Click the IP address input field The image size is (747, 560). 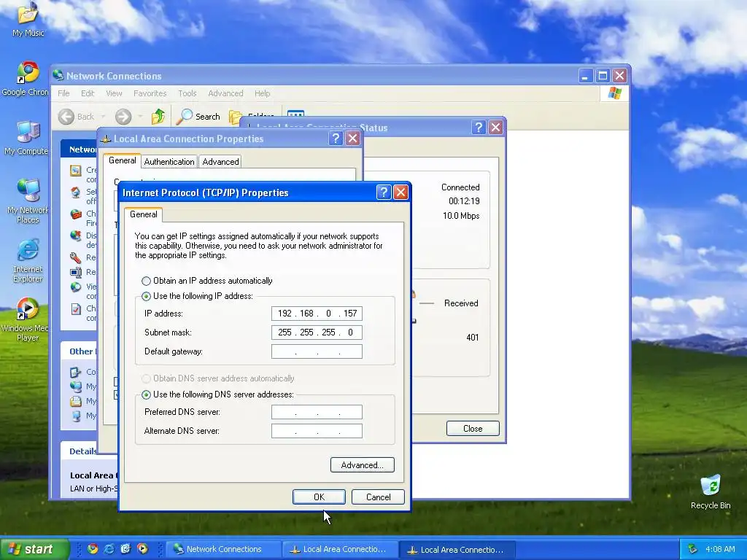[317, 314]
